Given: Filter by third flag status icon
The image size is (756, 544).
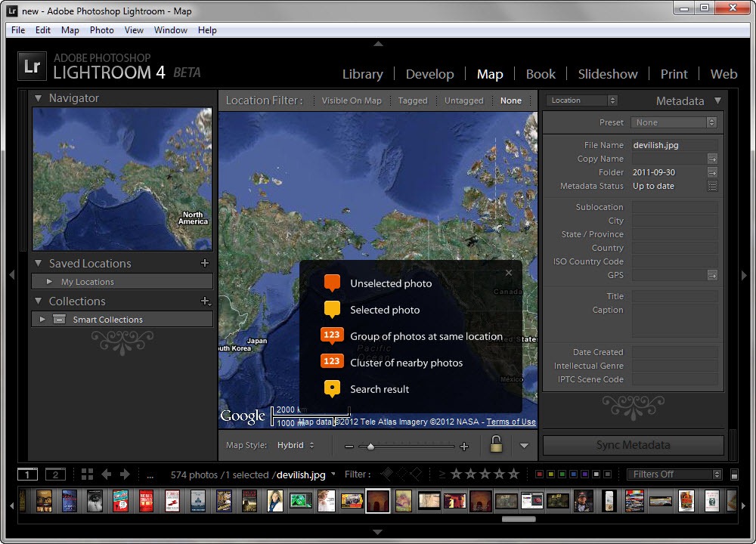Looking at the screenshot, I should [x=416, y=474].
